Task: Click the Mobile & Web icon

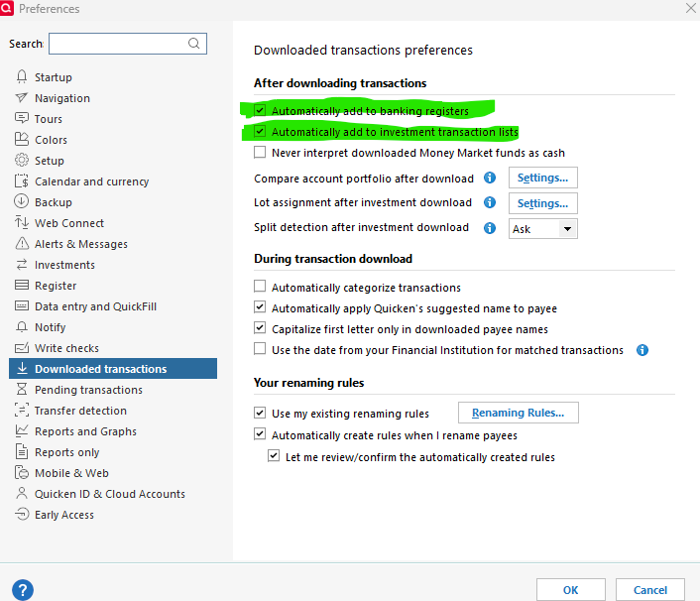Action: [22, 472]
